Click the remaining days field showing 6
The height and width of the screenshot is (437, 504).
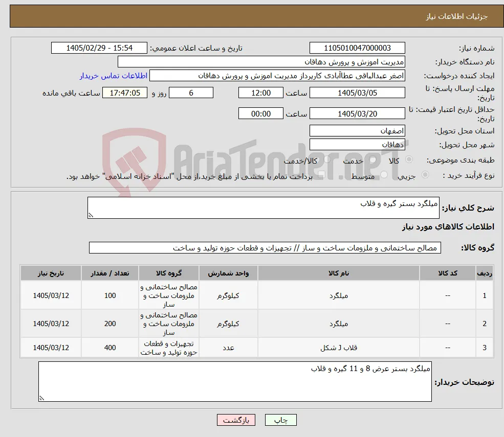tap(191, 93)
